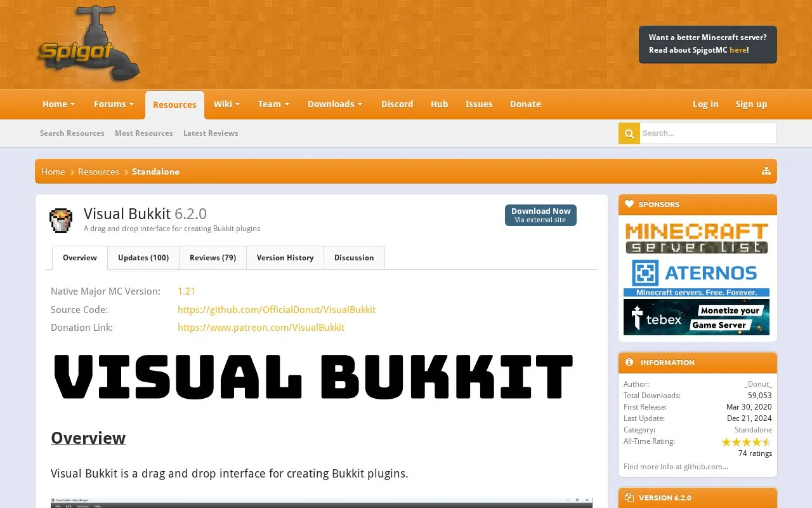The image size is (812, 508).
Task: Click the Version 6.2.0 panel icon
Action: (x=629, y=498)
